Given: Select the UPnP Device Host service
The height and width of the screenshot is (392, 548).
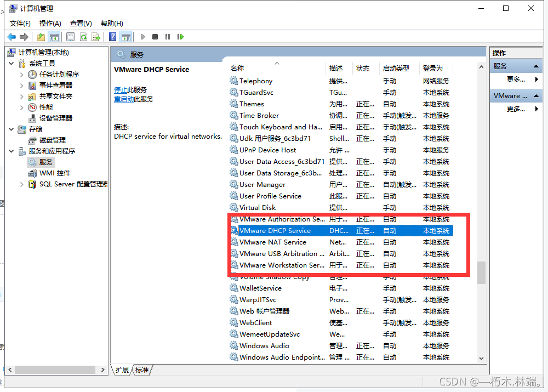Looking at the screenshot, I should tap(341, 150).
